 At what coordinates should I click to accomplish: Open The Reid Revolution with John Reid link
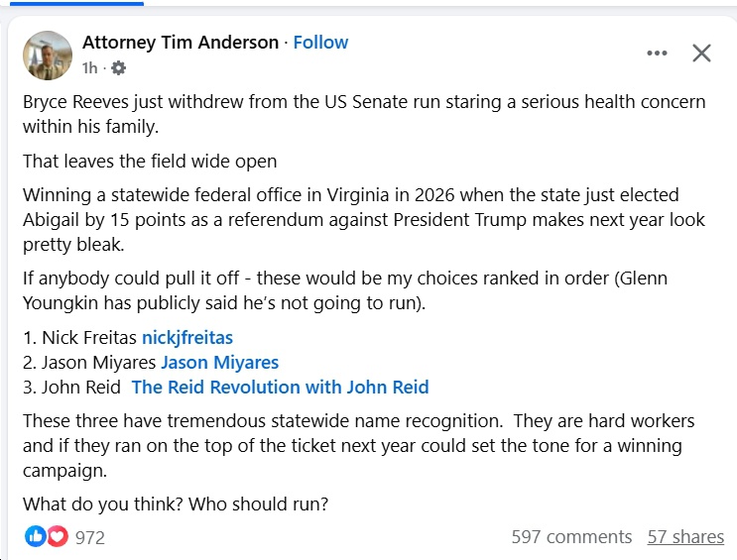point(280,388)
